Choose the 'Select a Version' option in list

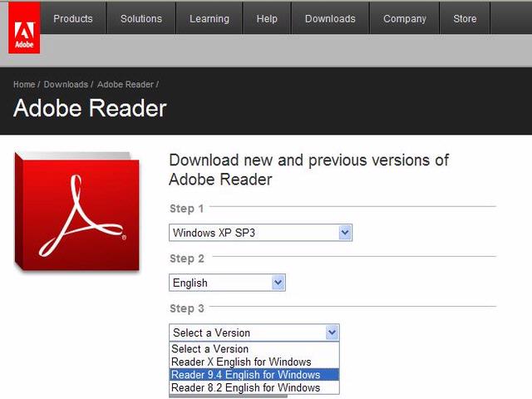coord(254,349)
